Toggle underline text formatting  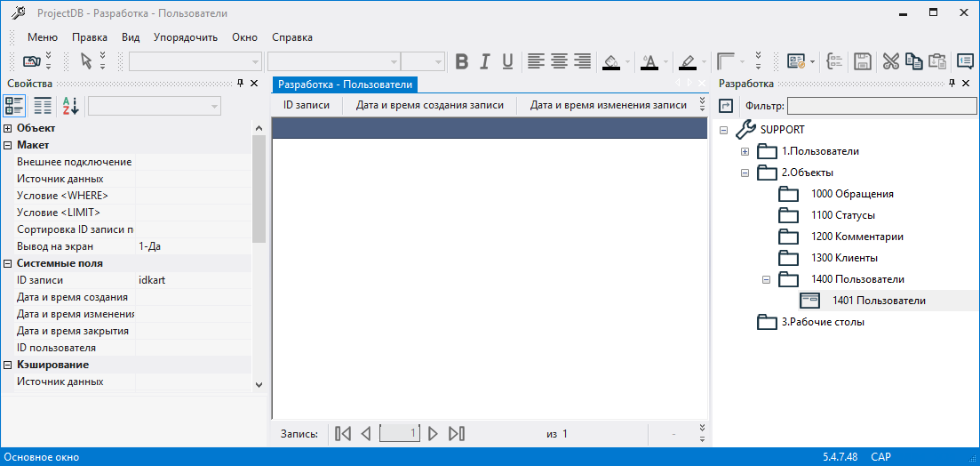tap(507, 61)
